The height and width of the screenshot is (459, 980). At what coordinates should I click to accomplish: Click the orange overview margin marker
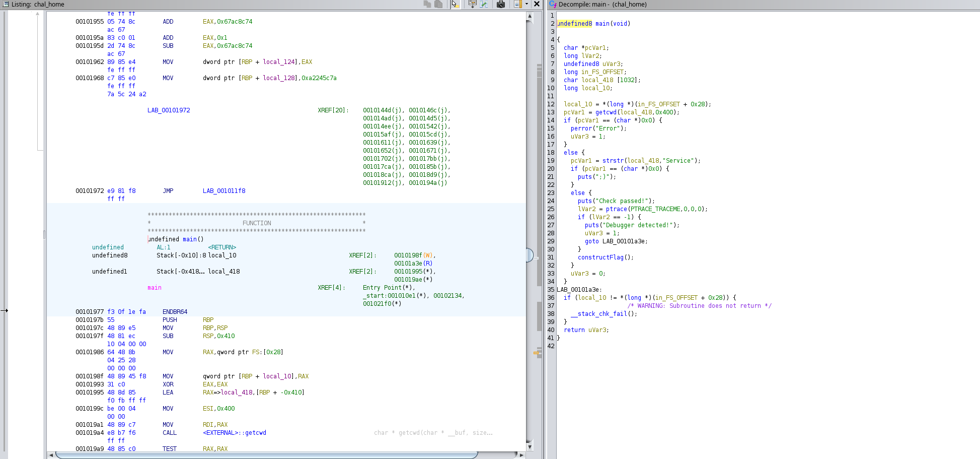click(536, 353)
